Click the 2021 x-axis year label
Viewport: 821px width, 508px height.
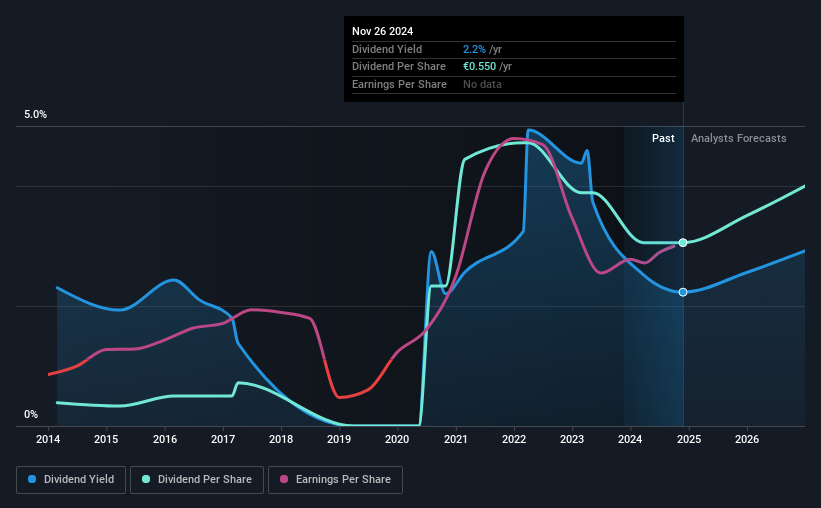(456, 439)
